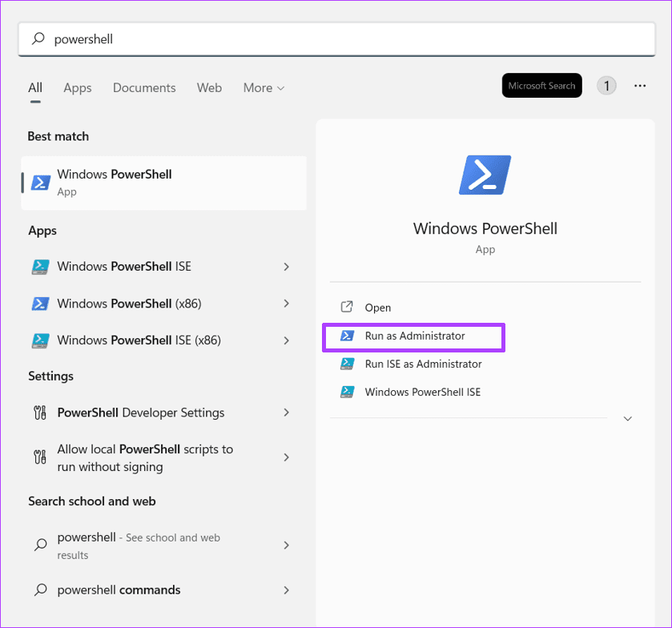Select Run ISE as Administrator

pos(423,364)
